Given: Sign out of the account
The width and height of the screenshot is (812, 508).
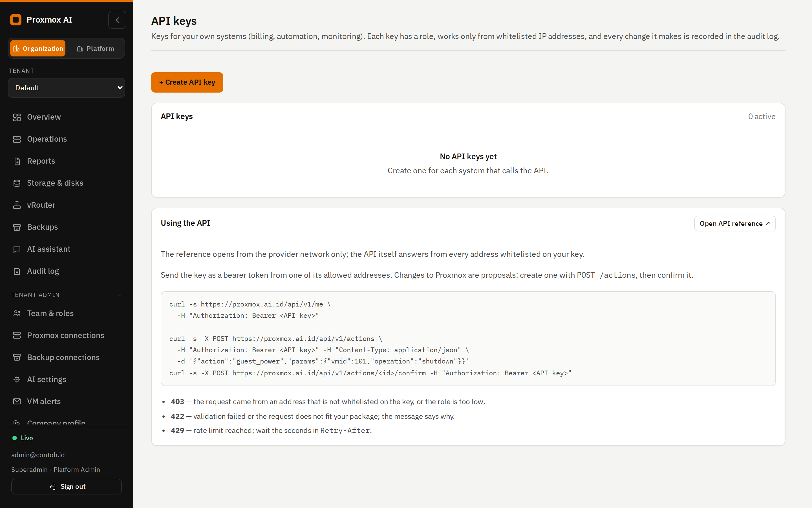Looking at the screenshot, I should [x=67, y=487].
